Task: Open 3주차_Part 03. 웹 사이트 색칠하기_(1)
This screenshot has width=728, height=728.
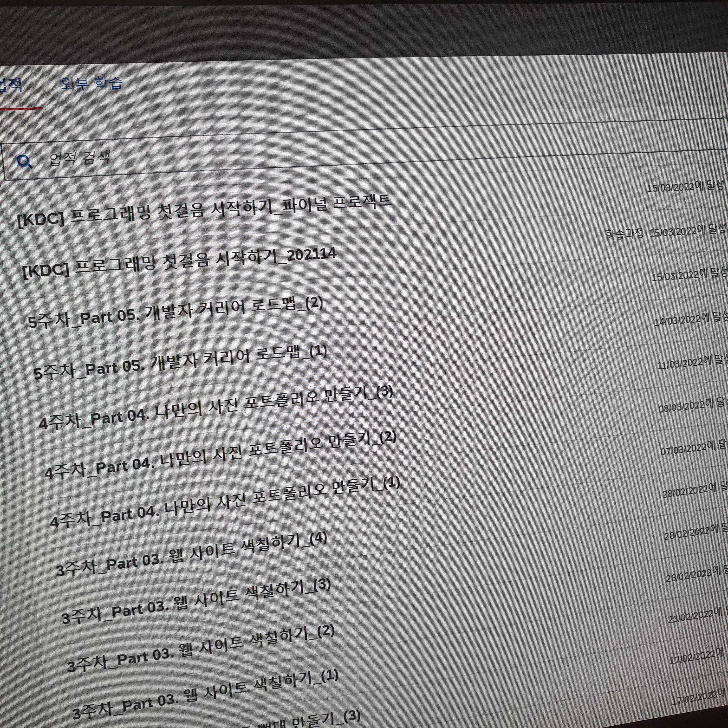Action: pyautogui.click(x=205, y=695)
